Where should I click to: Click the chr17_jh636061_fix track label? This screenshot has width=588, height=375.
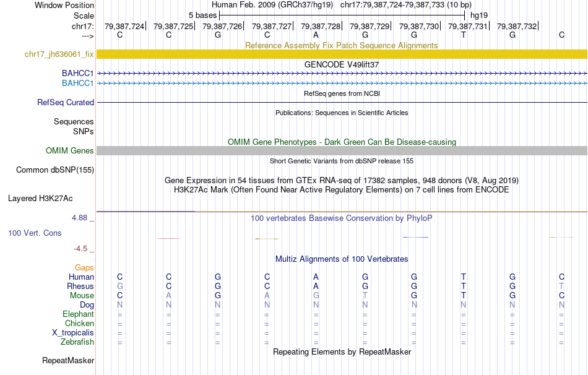tap(59, 54)
